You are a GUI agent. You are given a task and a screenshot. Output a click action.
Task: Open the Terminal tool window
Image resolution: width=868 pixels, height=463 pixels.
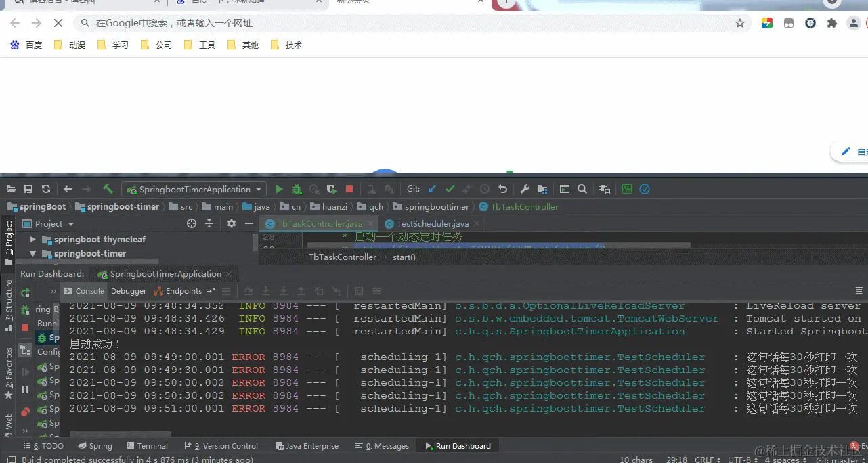pyautogui.click(x=147, y=446)
